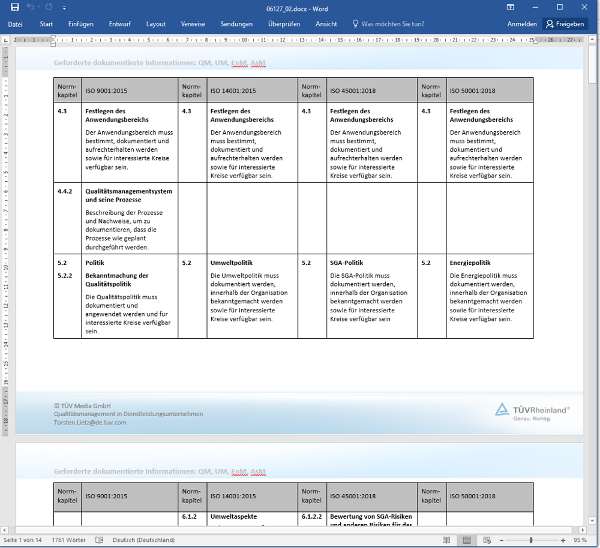Open the Datei tab
This screenshot has width=600, height=548.
point(15,23)
